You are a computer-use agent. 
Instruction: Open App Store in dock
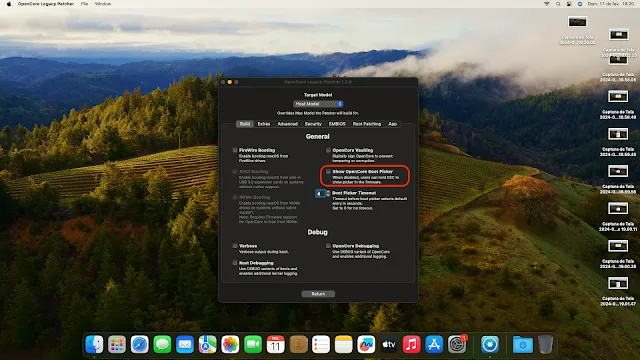coord(434,344)
